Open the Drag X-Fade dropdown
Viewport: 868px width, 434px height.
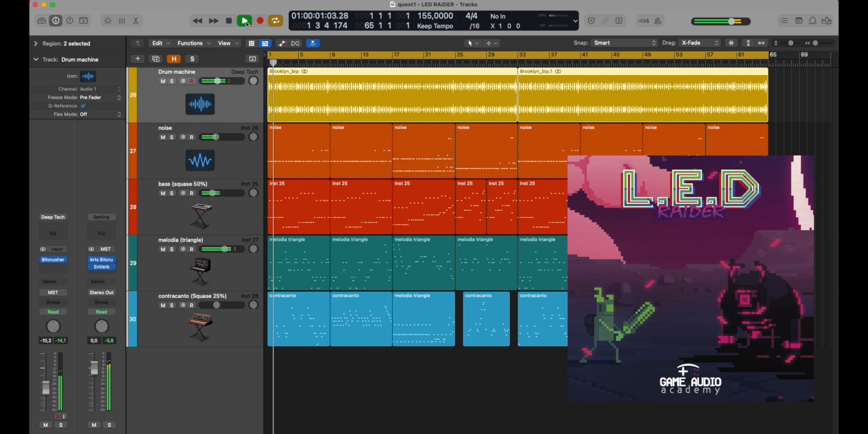[699, 43]
